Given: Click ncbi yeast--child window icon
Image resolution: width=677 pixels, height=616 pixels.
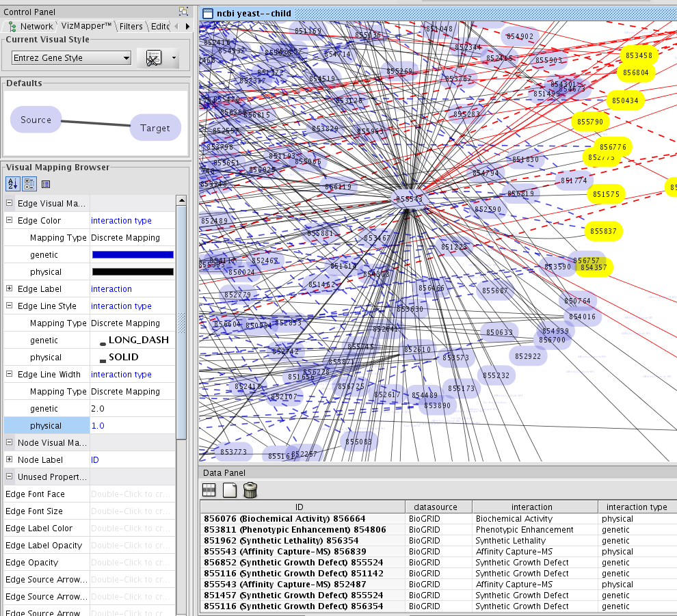Looking at the screenshot, I should 208,14.
